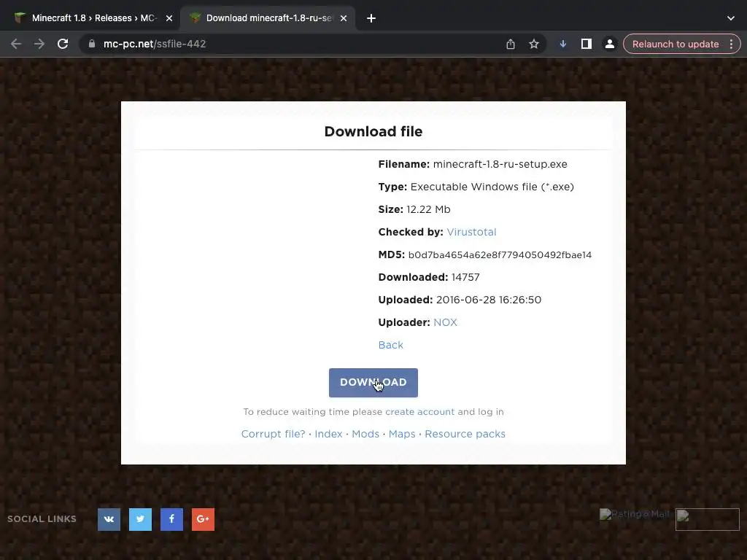This screenshot has width=747, height=560.
Task: Click the Back link
Action: click(391, 345)
